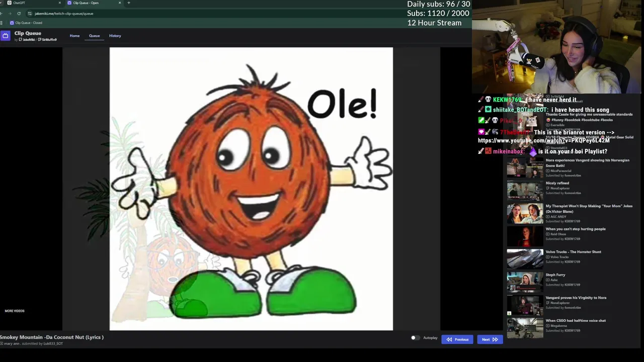644x362 pixels.
Task: Go back with browser back arrow
Action: [2, 14]
